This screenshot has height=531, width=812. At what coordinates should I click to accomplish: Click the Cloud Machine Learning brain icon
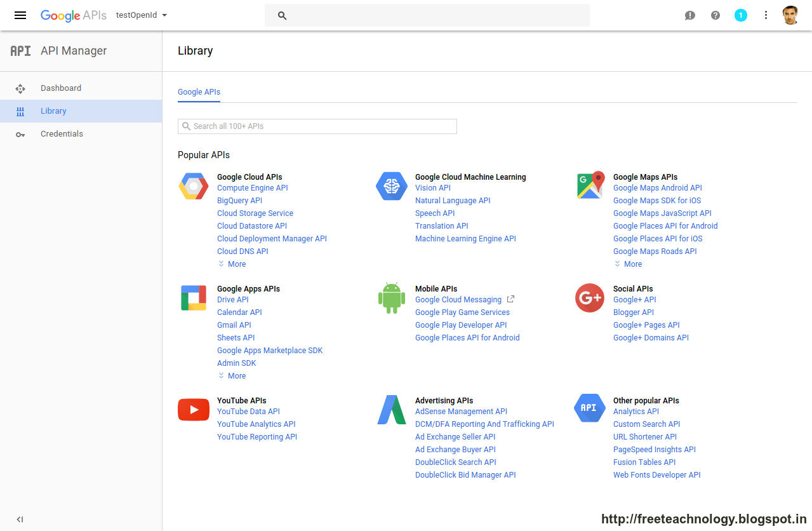pyautogui.click(x=392, y=186)
